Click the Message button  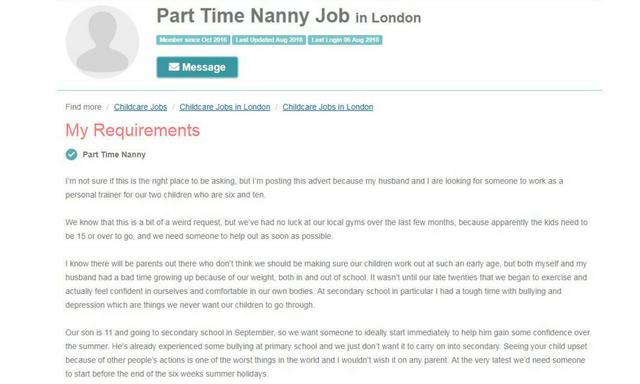197,67
